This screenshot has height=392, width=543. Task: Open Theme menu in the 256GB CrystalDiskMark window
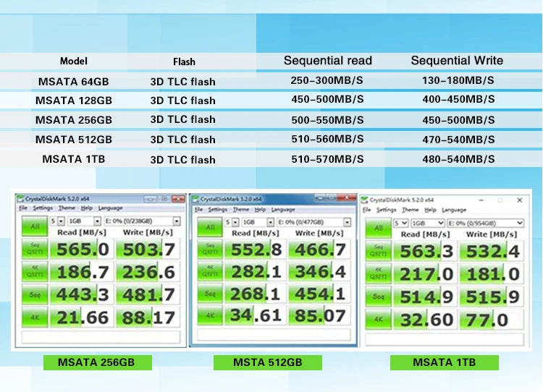click(67, 208)
